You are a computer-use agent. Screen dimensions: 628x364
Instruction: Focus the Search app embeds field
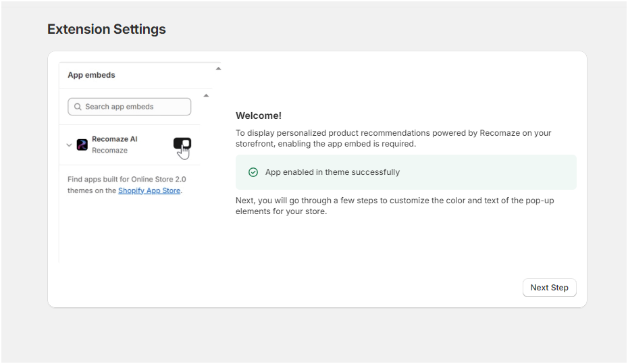pyautogui.click(x=130, y=107)
